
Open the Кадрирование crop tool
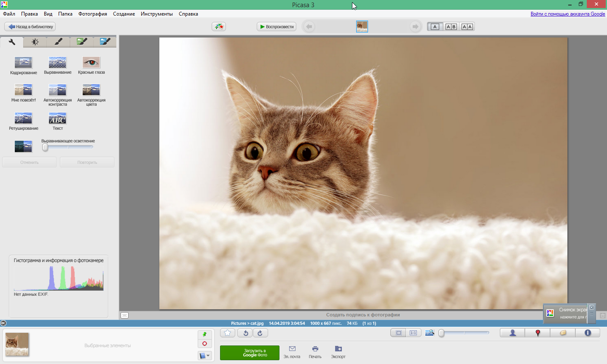click(x=23, y=63)
